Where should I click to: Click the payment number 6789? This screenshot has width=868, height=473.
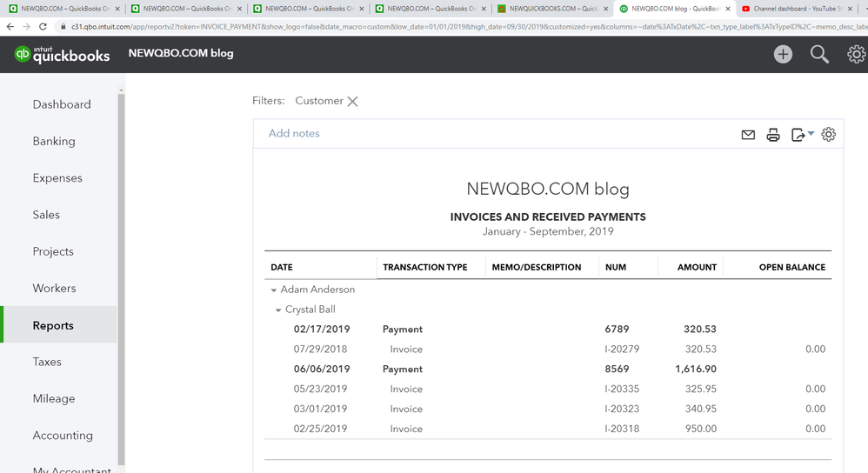coord(617,330)
